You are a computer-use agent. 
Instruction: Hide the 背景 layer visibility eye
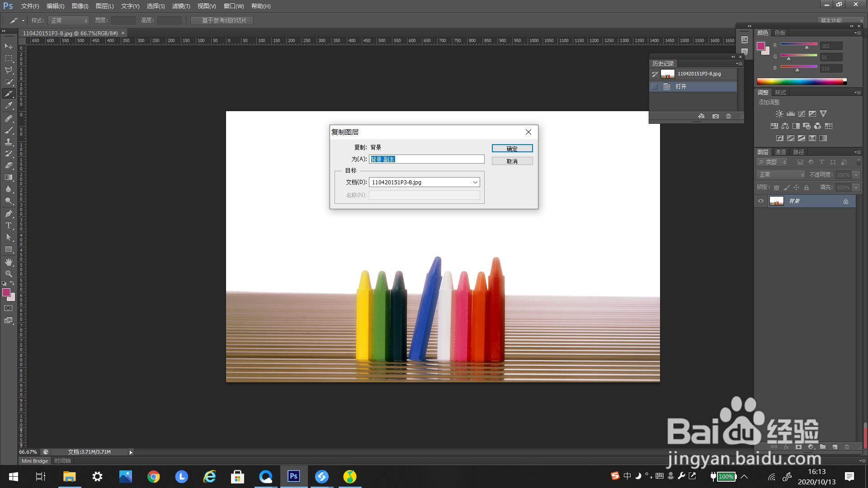(x=761, y=201)
